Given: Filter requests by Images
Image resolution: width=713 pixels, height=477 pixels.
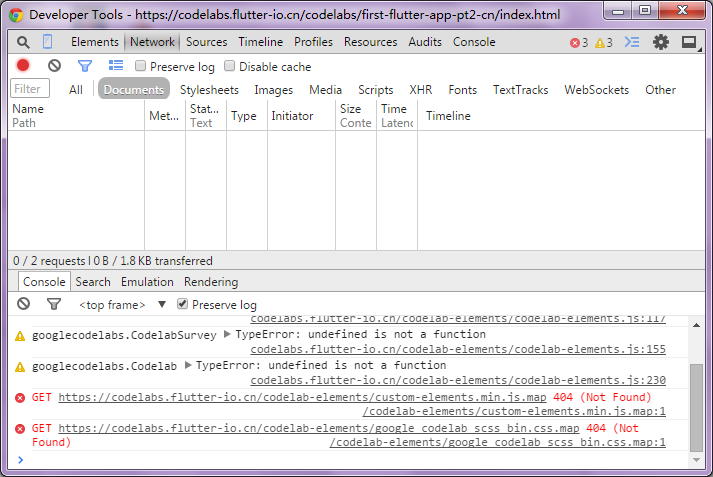Looking at the screenshot, I should click(x=274, y=90).
